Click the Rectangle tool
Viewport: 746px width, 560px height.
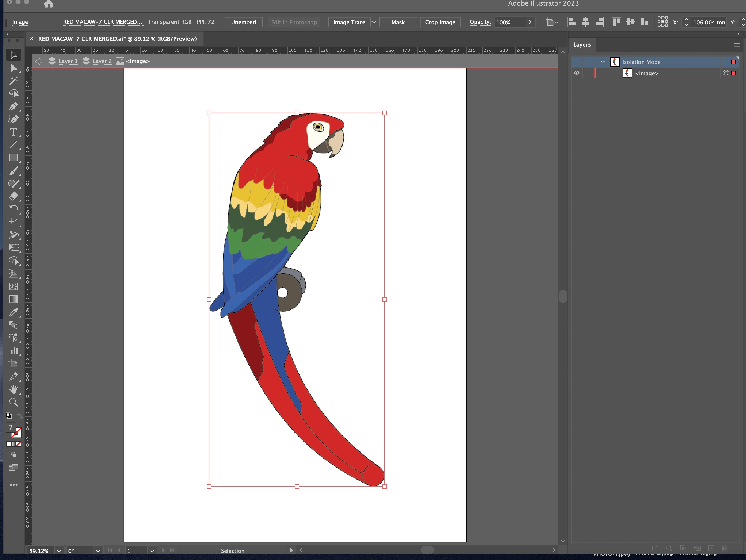click(x=14, y=158)
